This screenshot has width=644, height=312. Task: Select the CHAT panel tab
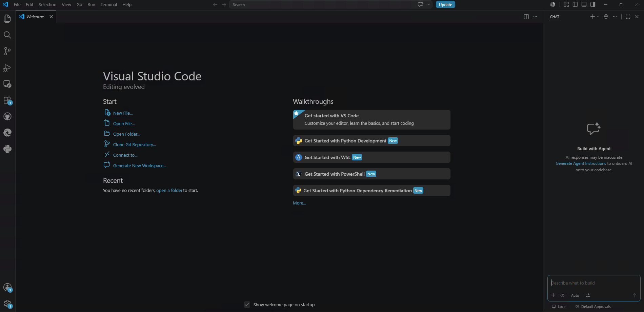coord(555,17)
